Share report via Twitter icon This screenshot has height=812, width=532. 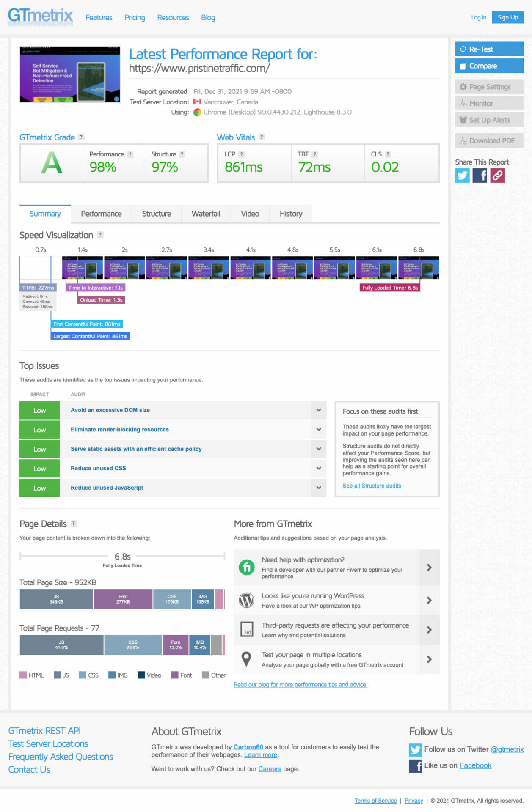click(x=462, y=176)
